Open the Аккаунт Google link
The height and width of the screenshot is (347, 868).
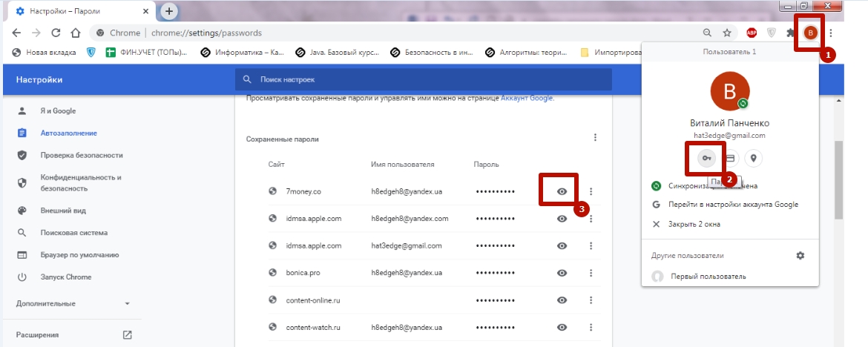pos(526,98)
